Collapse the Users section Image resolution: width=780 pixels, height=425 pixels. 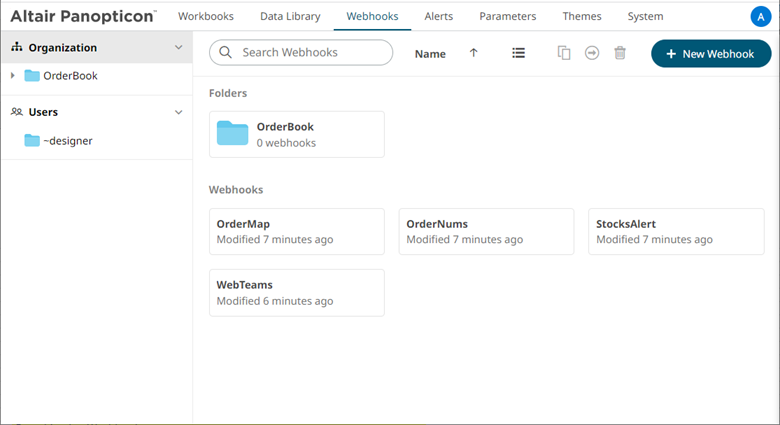(179, 112)
